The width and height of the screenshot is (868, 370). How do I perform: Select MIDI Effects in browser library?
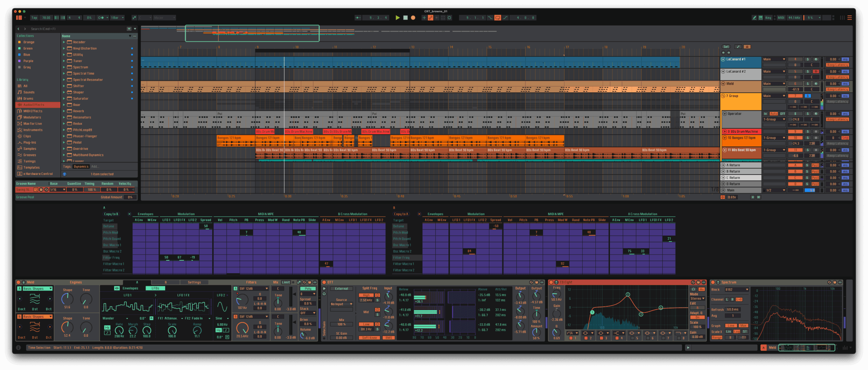point(33,111)
